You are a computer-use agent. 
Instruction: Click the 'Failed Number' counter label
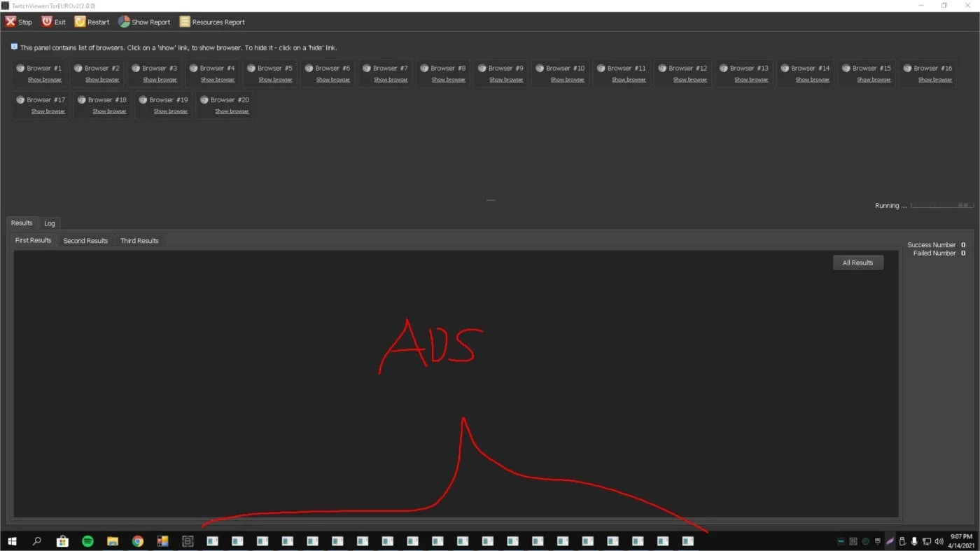[934, 253]
